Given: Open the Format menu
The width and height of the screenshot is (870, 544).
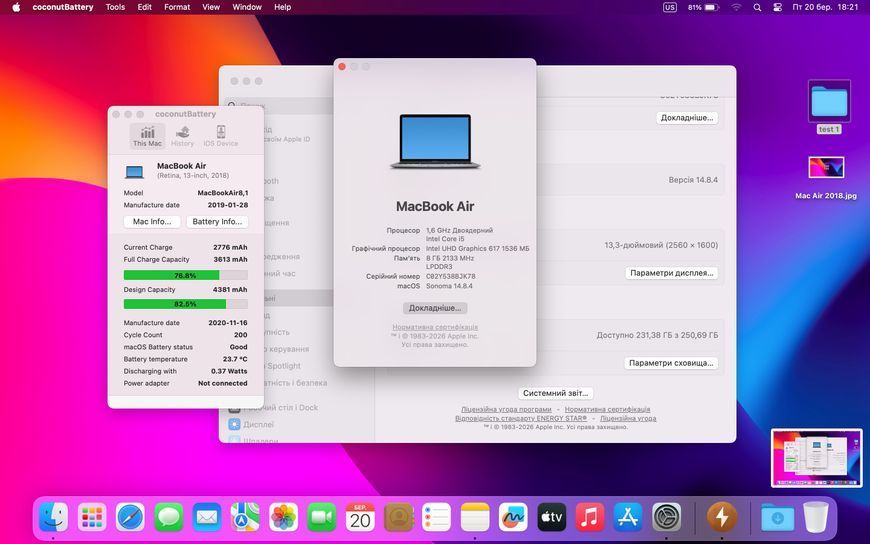Looking at the screenshot, I should point(177,7).
